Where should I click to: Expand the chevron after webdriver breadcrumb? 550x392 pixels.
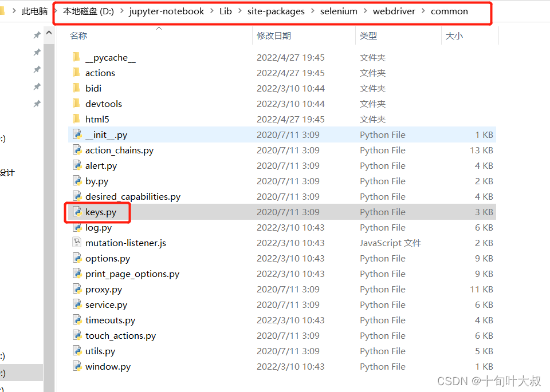[x=423, y=11]
